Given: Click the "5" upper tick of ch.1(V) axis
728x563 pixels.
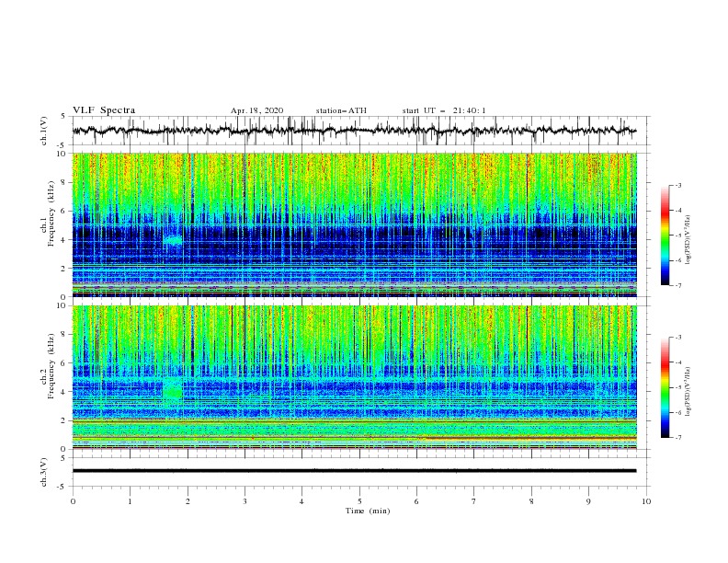Looking at the screenshot, I should [x=65, y=116].
